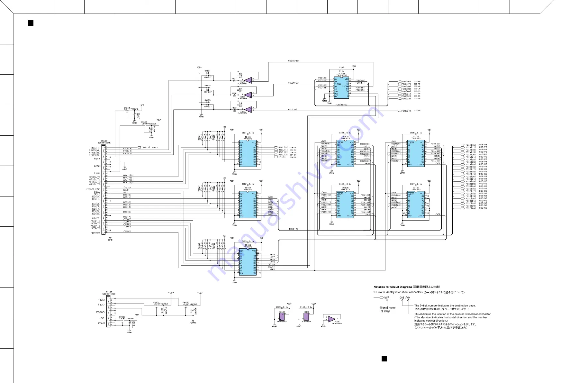Click the /T_EN output connector
The height and width of the screenshot is (383, 588).
[276, 157]
